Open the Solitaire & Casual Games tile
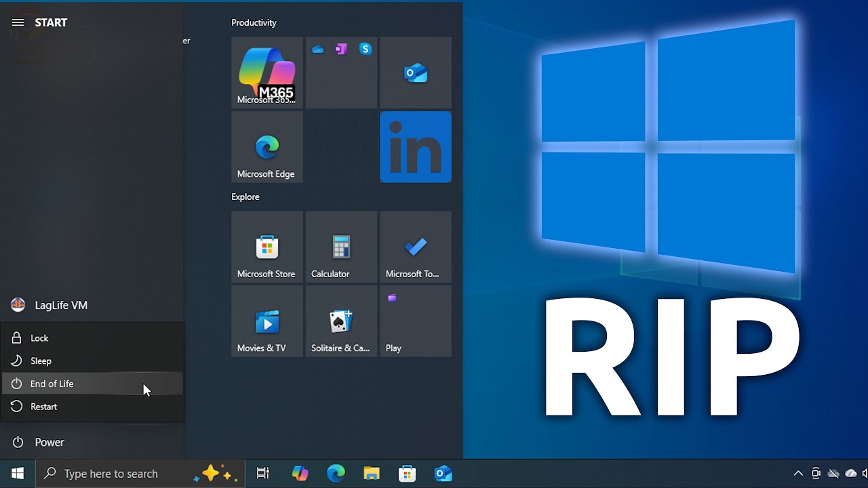The height and width of the screenshot is (488, 868). coord(341,321)
